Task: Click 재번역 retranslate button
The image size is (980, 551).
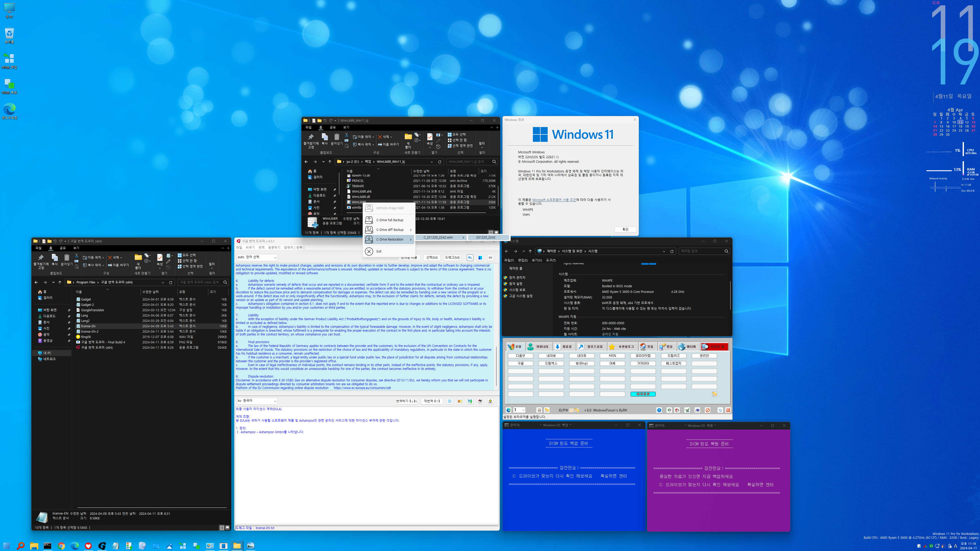Action: (432, 401)
